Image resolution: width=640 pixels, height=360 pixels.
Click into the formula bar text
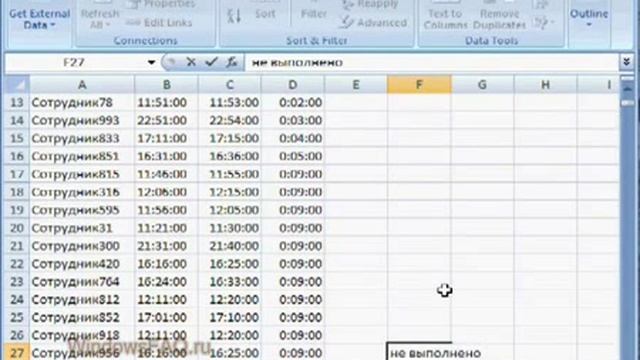tap(297, 63)
